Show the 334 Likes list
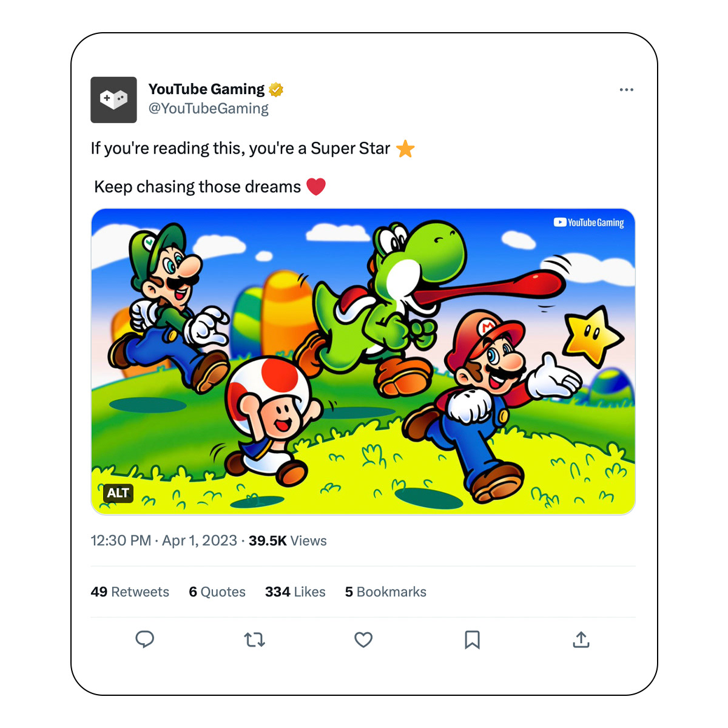 tap(295, 591)
